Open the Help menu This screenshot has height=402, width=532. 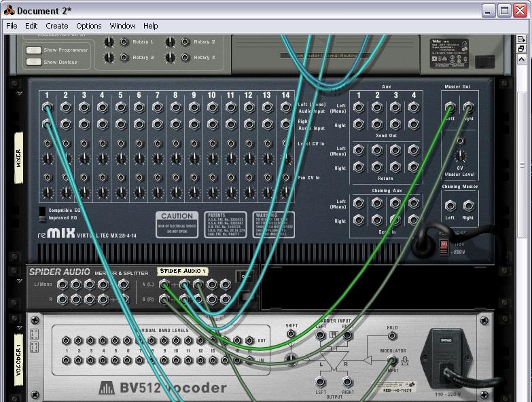click(x=150, y=26)
